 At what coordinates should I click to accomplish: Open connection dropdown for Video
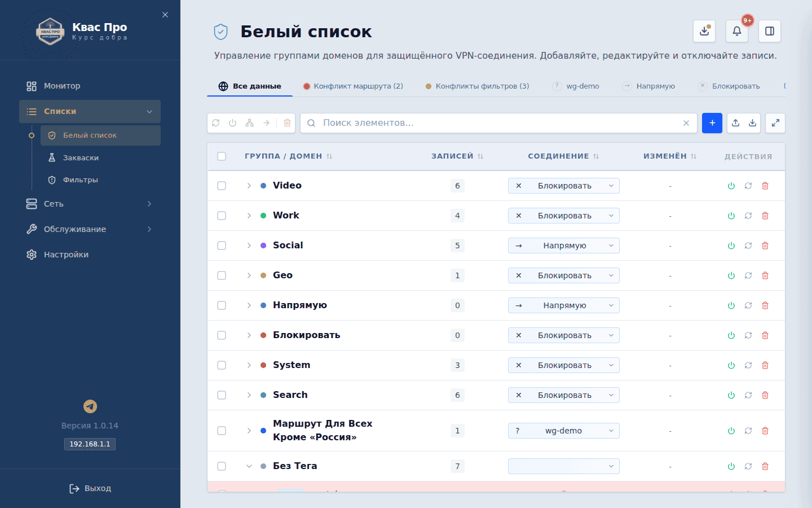tap(564, 186)
